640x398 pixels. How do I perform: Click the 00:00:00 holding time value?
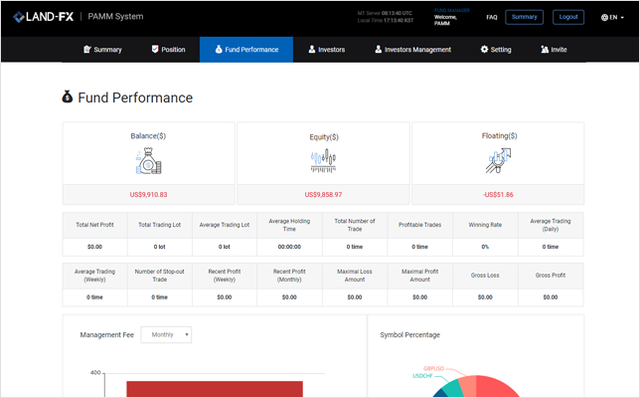[289, 247]
